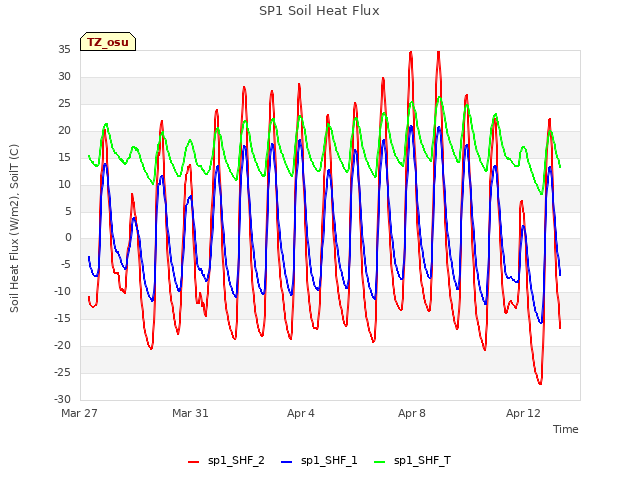
Task: Click the -10 y-axis tick label
Action: point(63,291)
